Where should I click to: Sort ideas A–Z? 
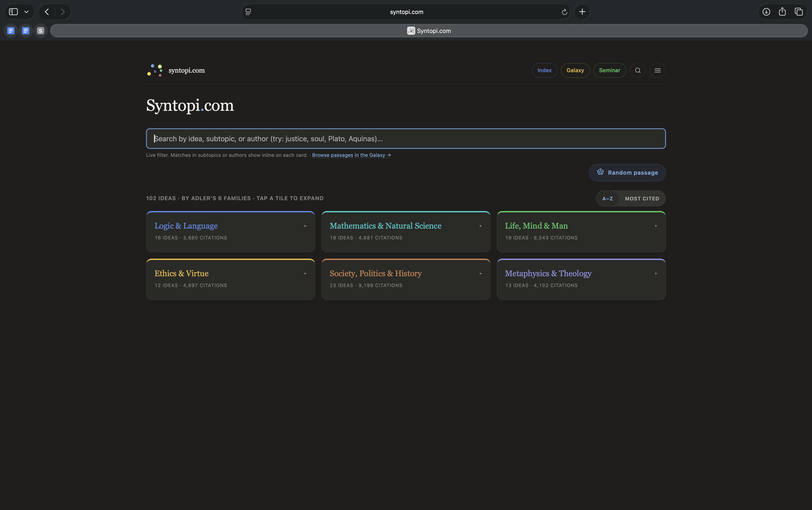click(x=607, y=199)
